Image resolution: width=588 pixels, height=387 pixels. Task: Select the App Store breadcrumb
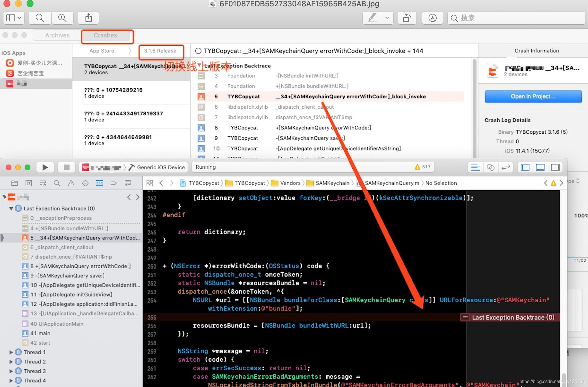[x=102, y=51]
